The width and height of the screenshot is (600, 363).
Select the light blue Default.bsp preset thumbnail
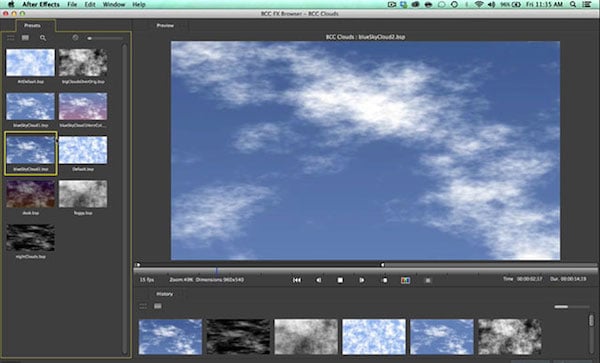point(83,150)
